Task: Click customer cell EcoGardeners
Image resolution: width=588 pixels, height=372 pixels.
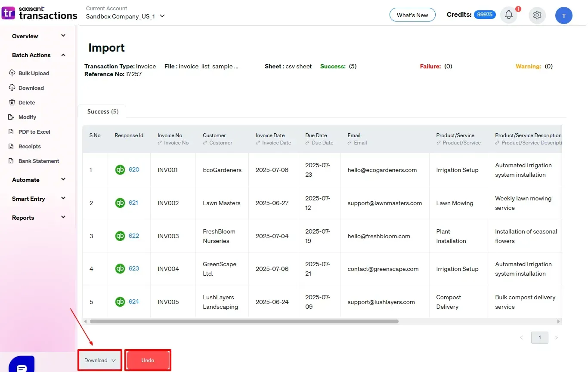Action: 222,170
